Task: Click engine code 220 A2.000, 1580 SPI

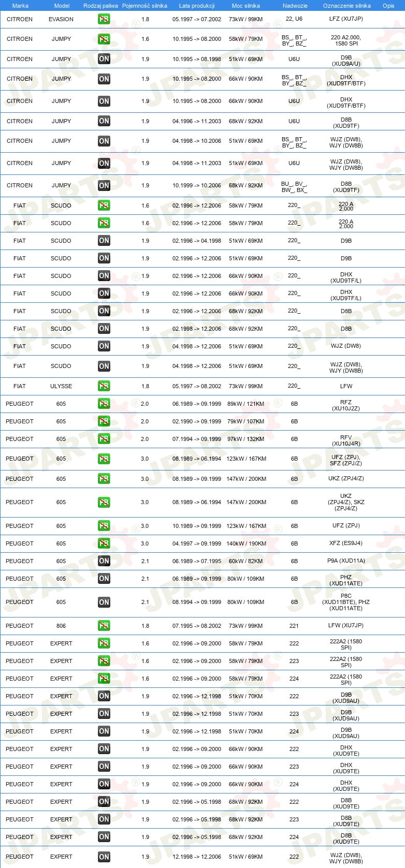Action: [x=346, y=40]
